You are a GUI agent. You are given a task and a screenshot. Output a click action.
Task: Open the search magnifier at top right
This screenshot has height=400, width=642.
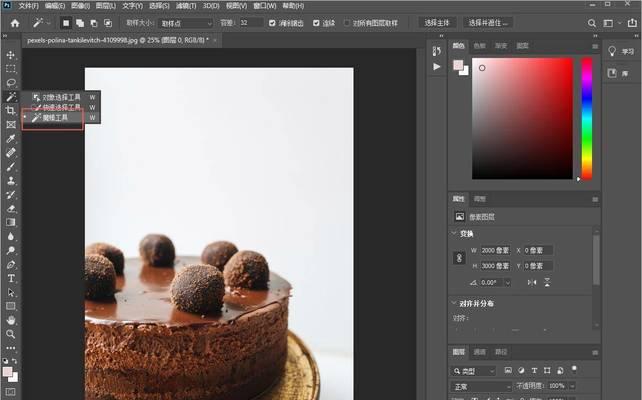592,23
